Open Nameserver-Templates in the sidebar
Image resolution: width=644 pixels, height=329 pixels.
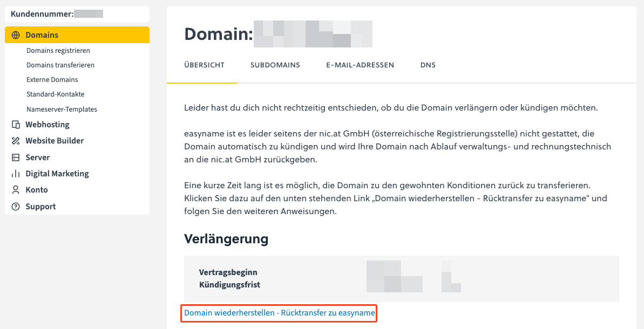point(62,109)
